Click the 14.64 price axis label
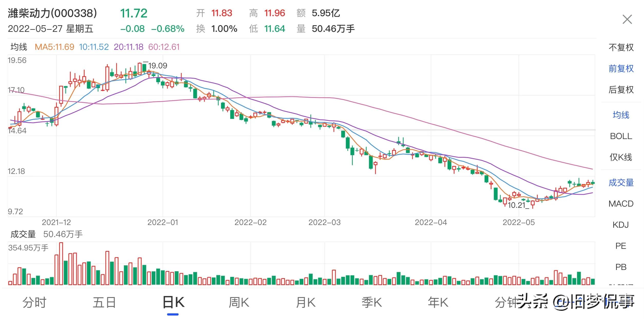The width and height of the screenshot is (644, 319). pyautogui.click(x=17, y=131)
